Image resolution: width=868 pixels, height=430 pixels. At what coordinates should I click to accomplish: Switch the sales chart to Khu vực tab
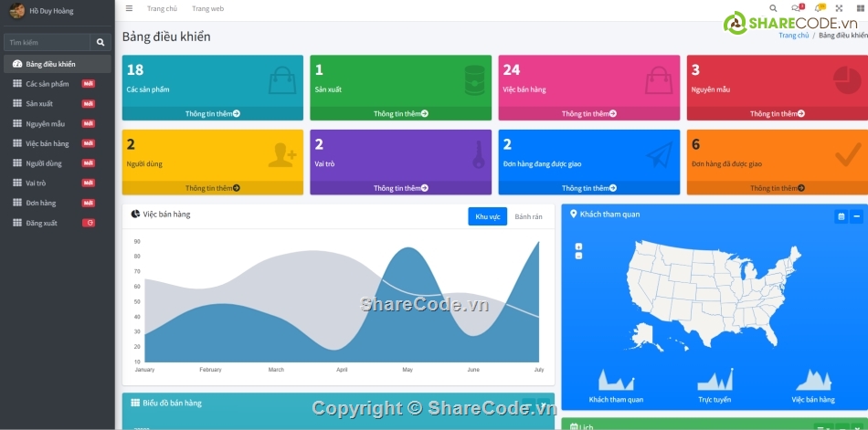click(487, 216)
